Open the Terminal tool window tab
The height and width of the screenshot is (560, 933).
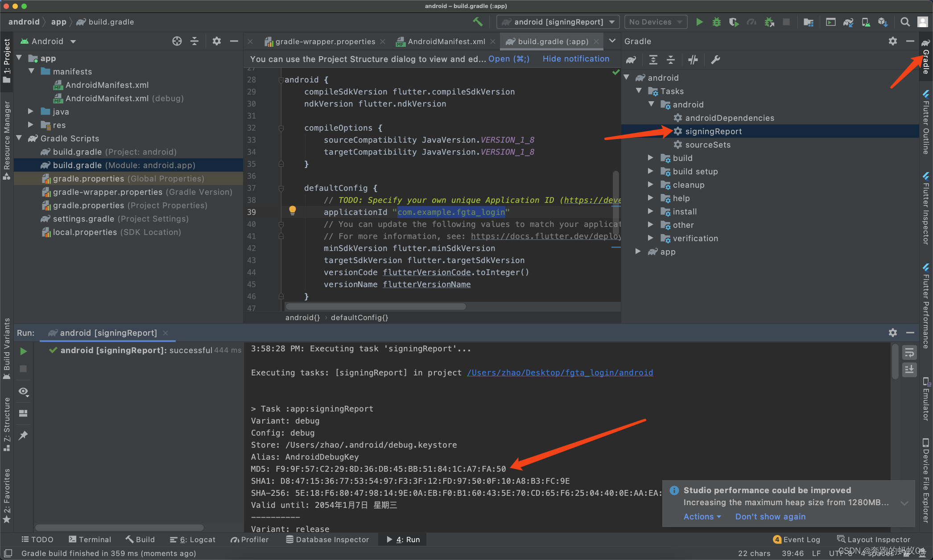click(x=90, y=539)
